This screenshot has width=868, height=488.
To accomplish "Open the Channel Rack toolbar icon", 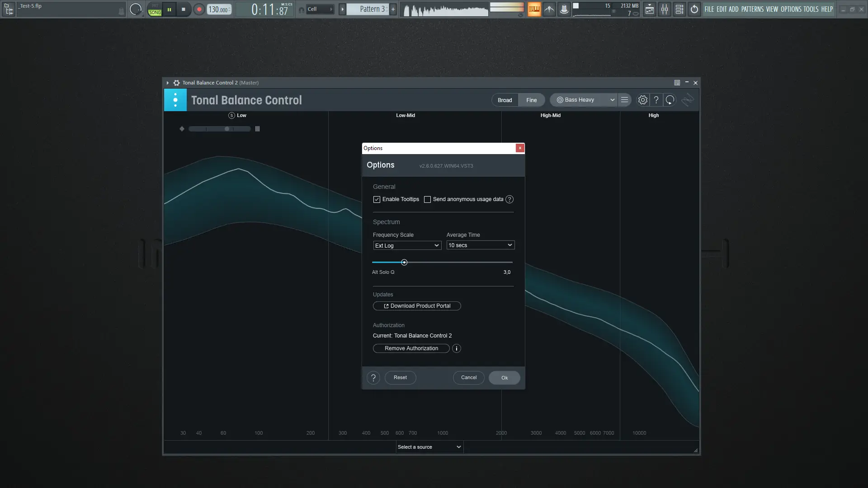I will 679,9.
